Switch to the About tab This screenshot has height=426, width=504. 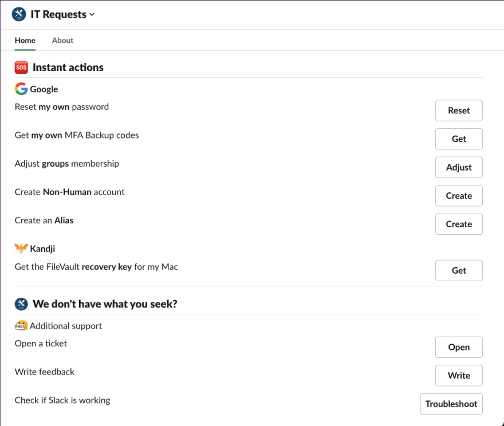point(62,41)
